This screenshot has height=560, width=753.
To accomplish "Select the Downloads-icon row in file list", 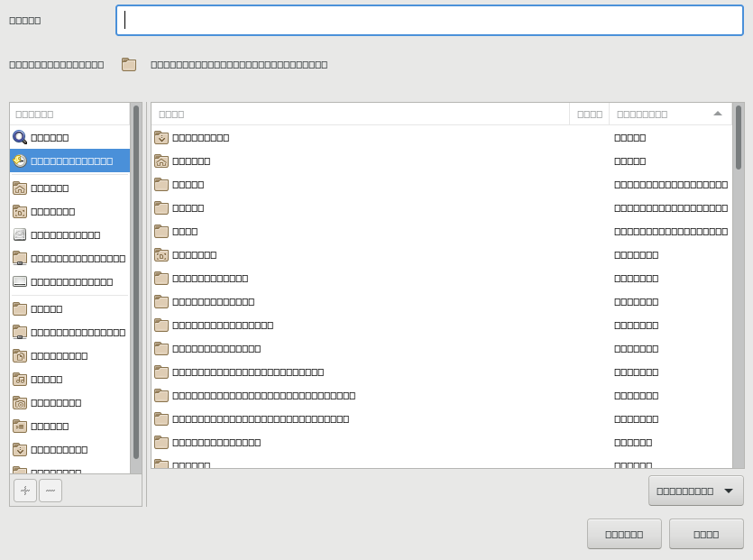I will (442, 137).
